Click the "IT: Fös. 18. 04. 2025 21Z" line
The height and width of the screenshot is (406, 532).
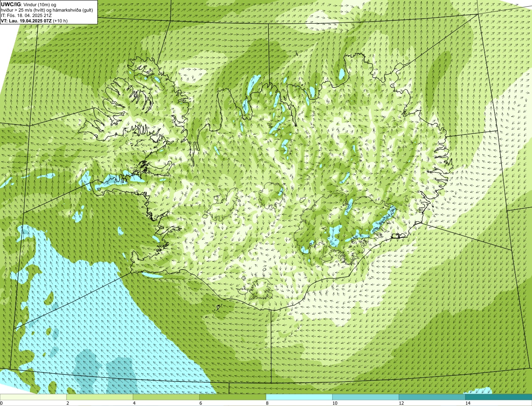(x=26, y=15)
